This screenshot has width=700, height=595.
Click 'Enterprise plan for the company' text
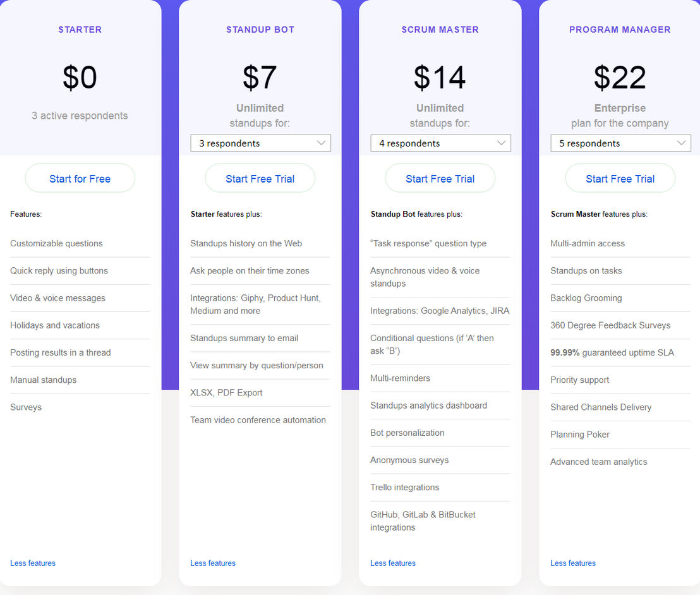[620, 116]
